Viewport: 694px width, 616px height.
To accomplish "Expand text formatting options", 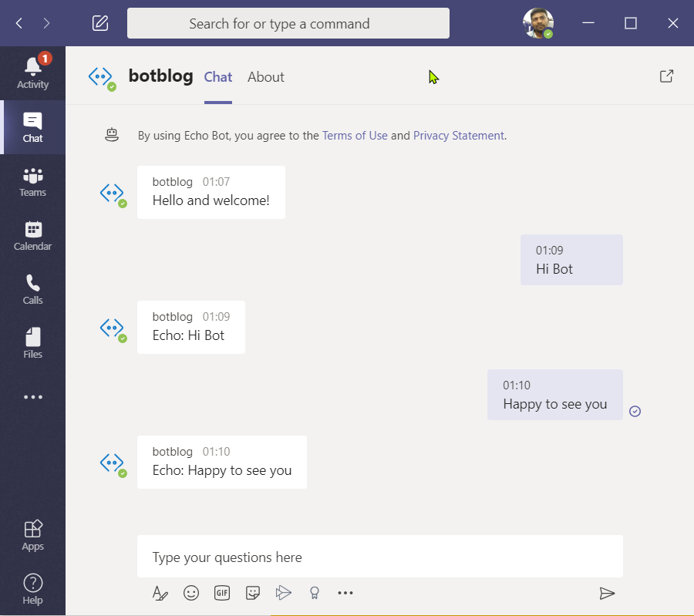I will coord(160,593).
